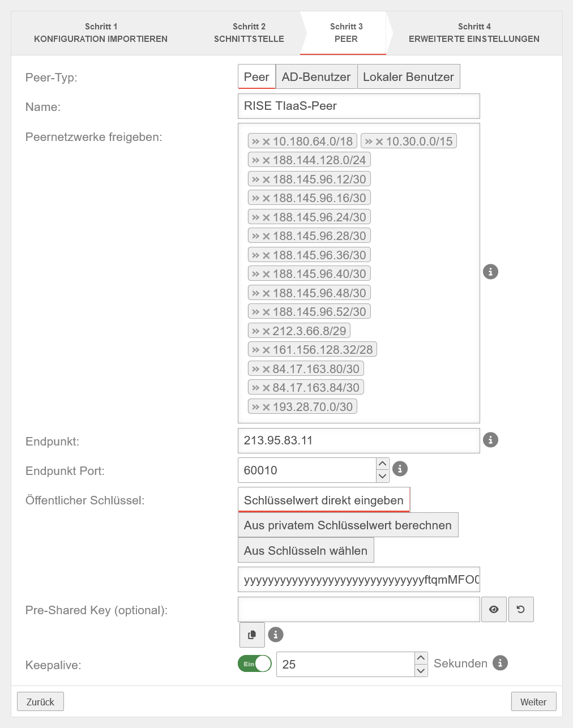The height and width of the screenshot is (728, 573).
Task: Toggle the Keepalive switch off
Action: (x=255, y=663)
